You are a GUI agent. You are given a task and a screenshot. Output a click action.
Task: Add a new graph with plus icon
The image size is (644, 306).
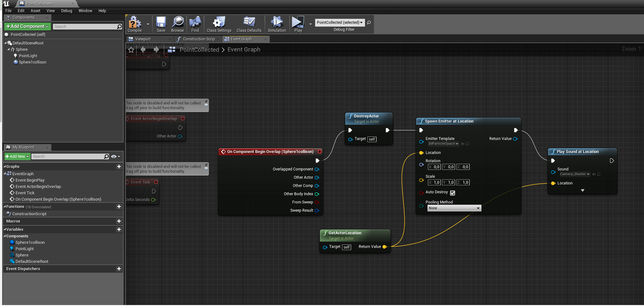point(119,167)
